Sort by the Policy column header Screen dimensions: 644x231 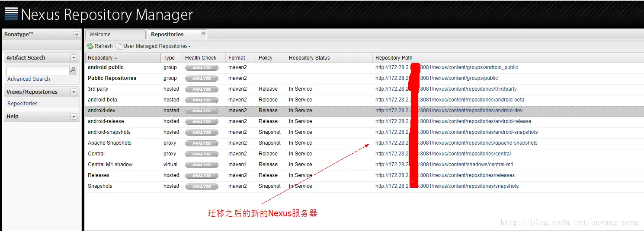[271, 58]
